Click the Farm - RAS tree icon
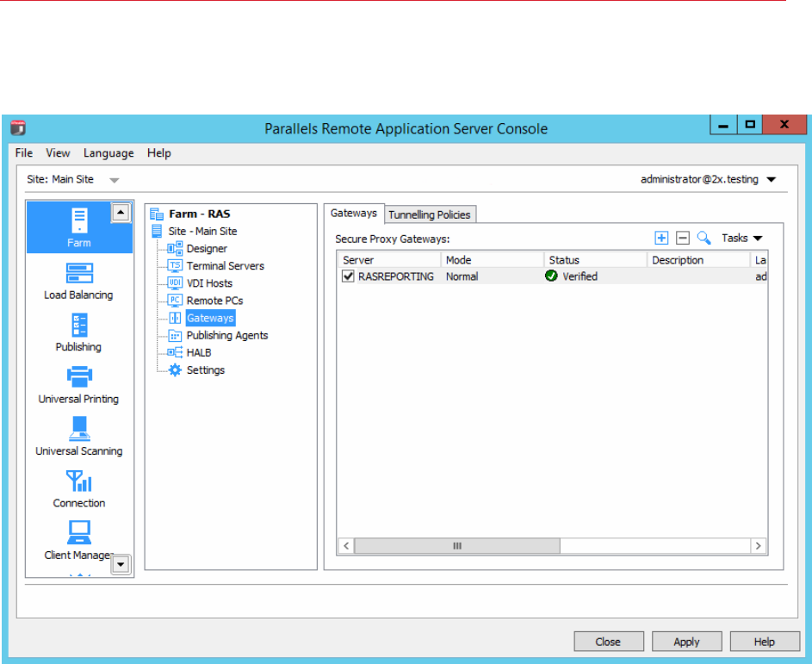This screenshot has width=812, height=664. (157, 214)
